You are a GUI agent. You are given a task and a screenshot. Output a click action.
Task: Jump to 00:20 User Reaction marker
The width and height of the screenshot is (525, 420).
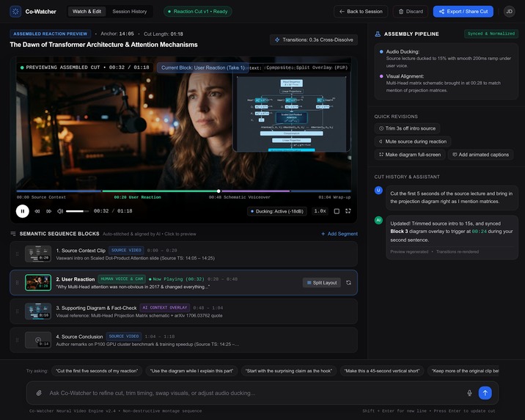[137, 197]
